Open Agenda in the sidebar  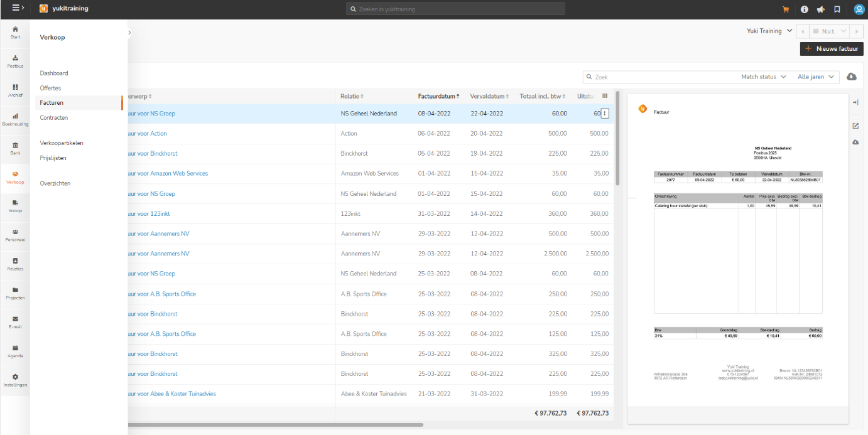pyautogui.click(x=15, y=351)
